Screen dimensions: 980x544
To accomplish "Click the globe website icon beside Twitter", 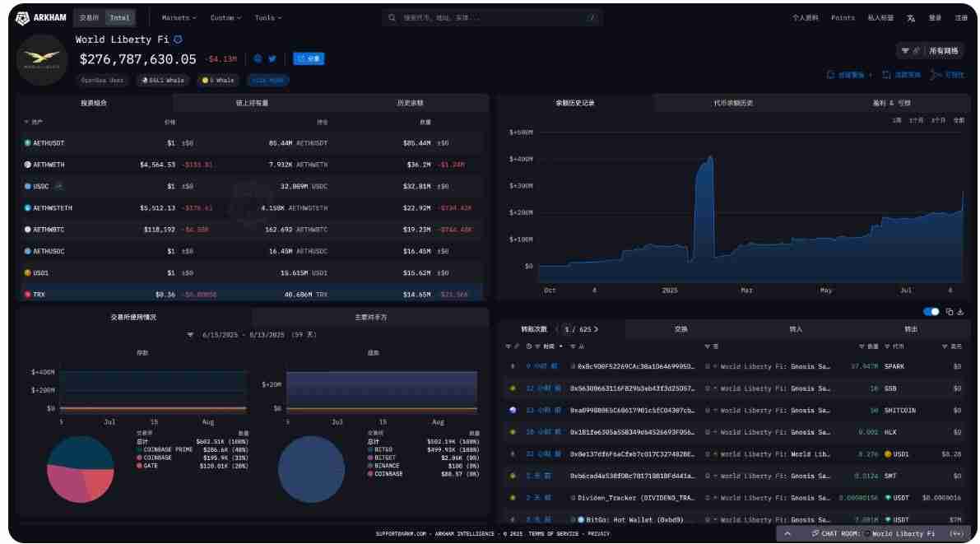I will pos(258,58).
